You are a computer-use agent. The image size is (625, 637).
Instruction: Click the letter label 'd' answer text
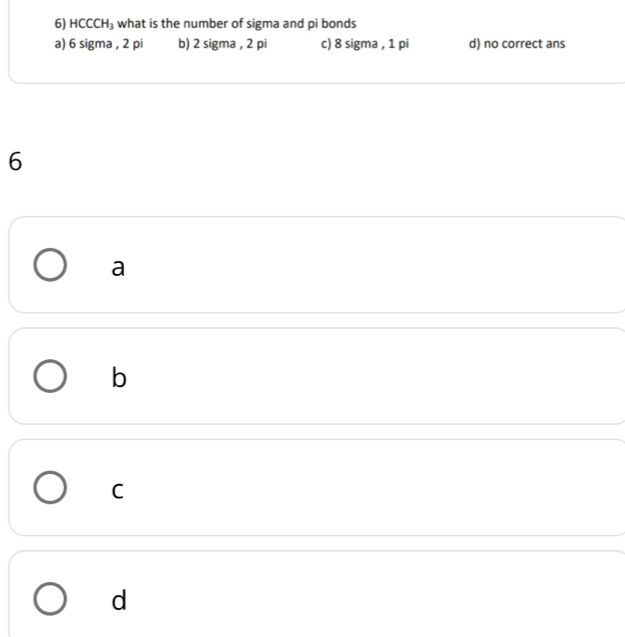tap(119, 600)
